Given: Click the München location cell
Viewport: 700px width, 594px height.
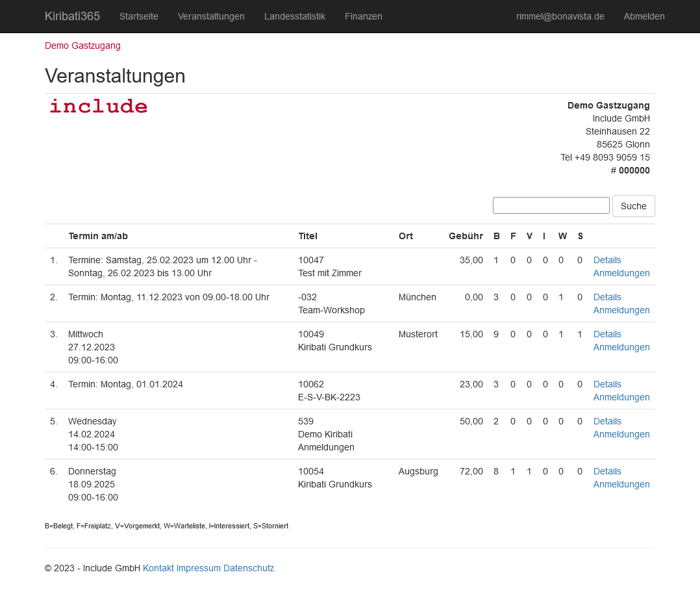Looking at the screenshot, I should (x=418, y=297).
